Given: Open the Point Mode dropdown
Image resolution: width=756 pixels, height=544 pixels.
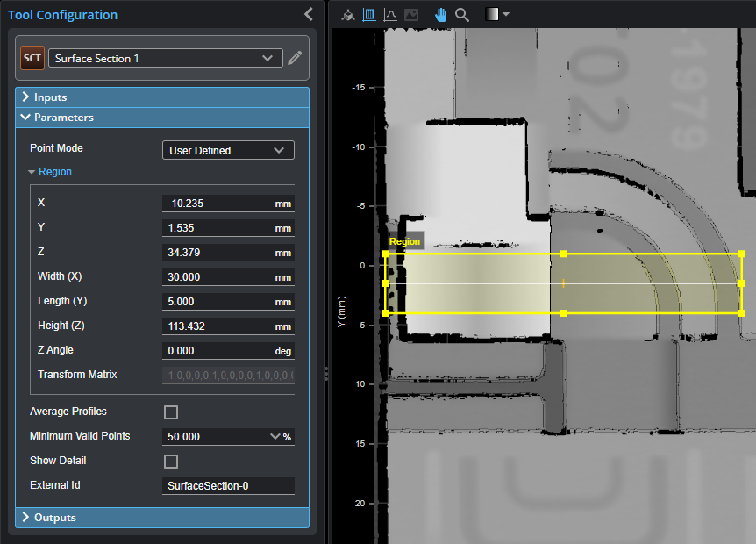Looking at the screenshot, I should point(228,150).
